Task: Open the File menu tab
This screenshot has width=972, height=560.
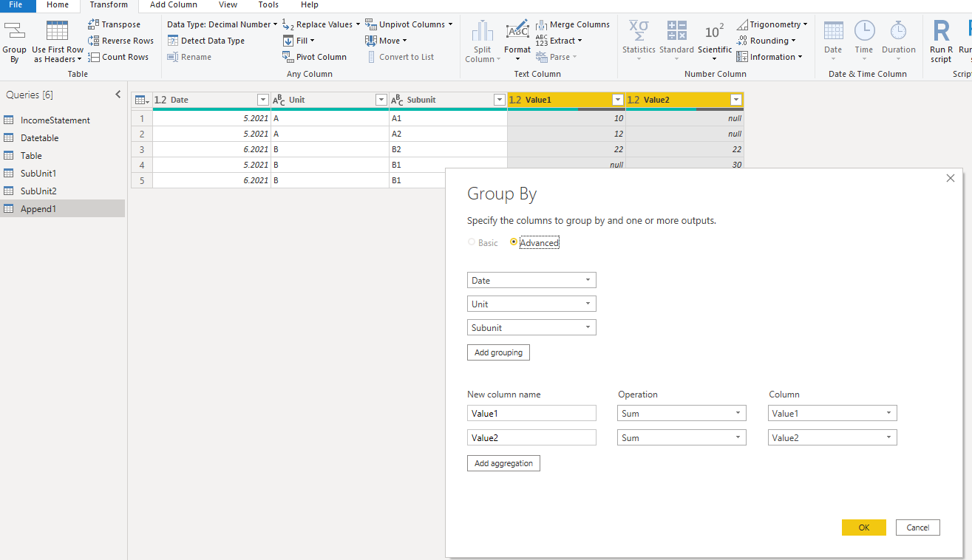Action: pos(16,5)
